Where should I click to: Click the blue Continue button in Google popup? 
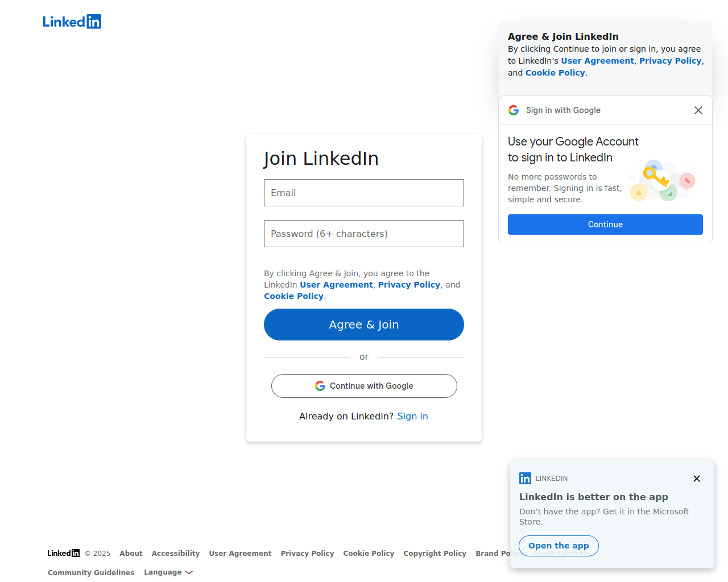[605, 225]
